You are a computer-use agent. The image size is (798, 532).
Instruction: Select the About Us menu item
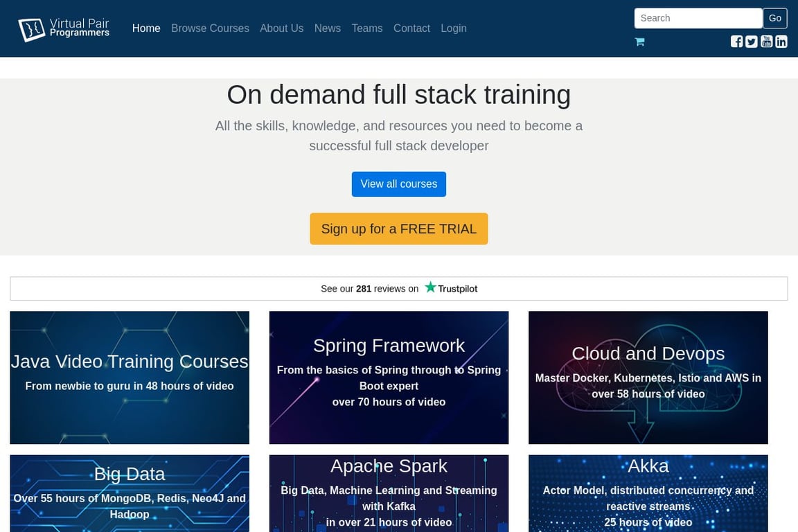click(x=281, y=28)
